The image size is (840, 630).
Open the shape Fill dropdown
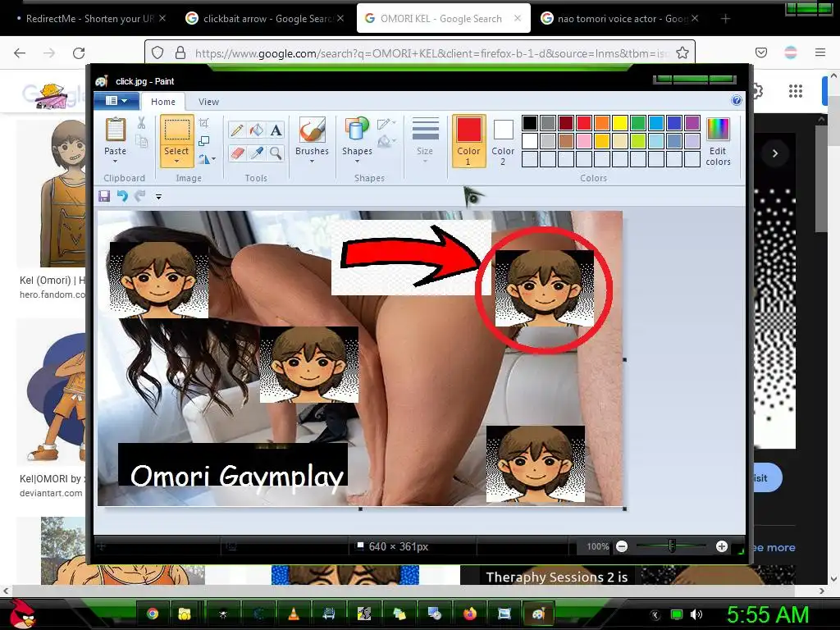coord(387,141)
